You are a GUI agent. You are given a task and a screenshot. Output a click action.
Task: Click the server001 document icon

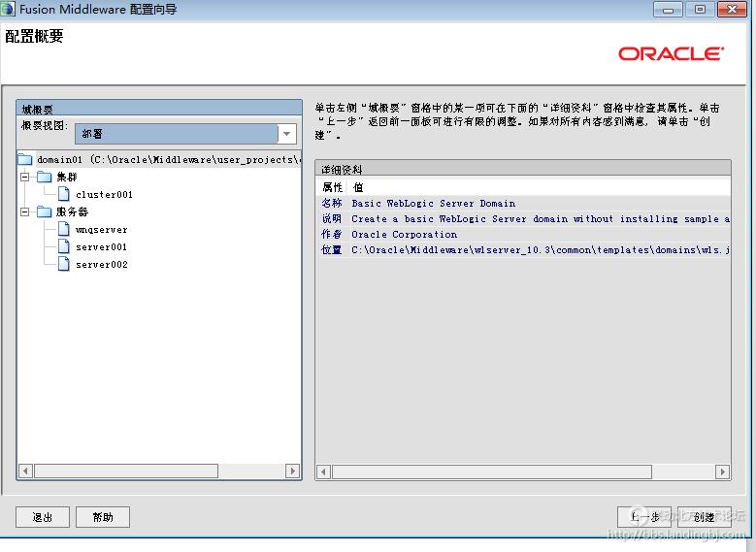(x=64, y=247)
